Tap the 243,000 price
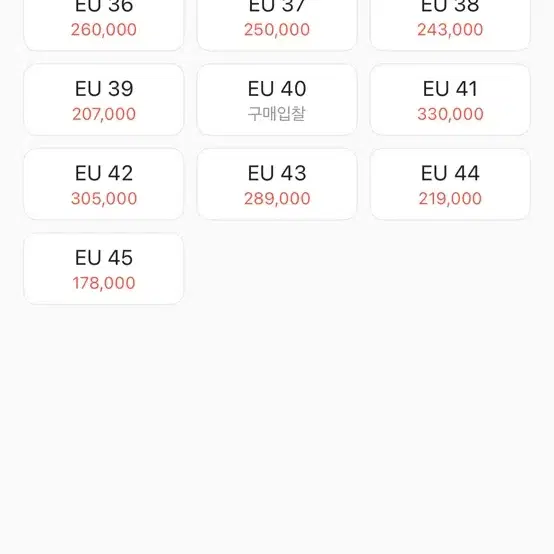 (x=450, y=30)
